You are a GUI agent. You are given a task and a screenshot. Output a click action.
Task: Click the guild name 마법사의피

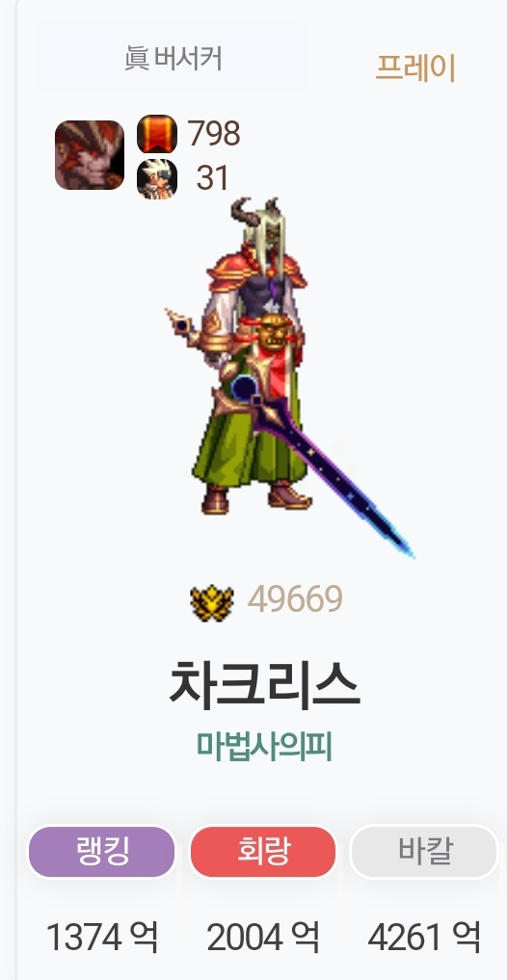[x=264, y=746]
